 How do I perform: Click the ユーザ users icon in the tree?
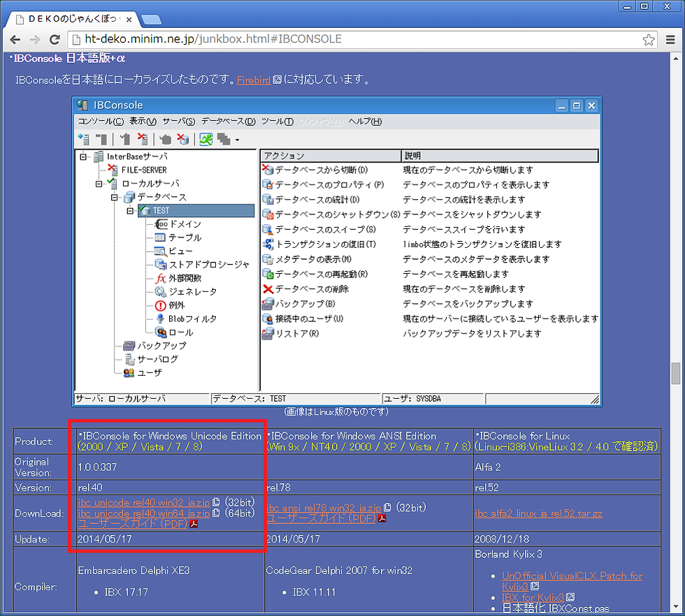tap(129, 373)
